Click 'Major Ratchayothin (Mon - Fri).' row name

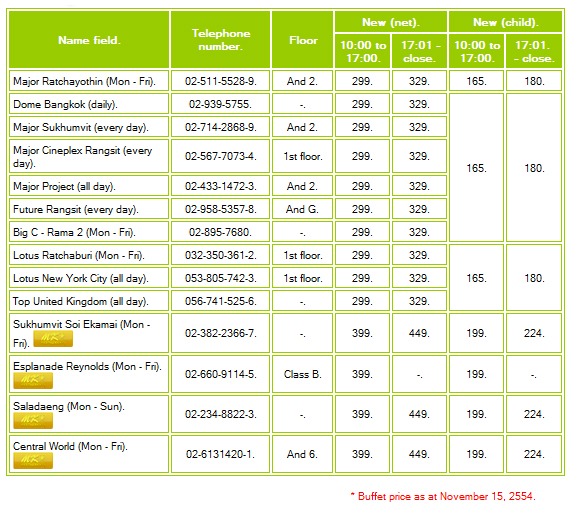[84, 81]
